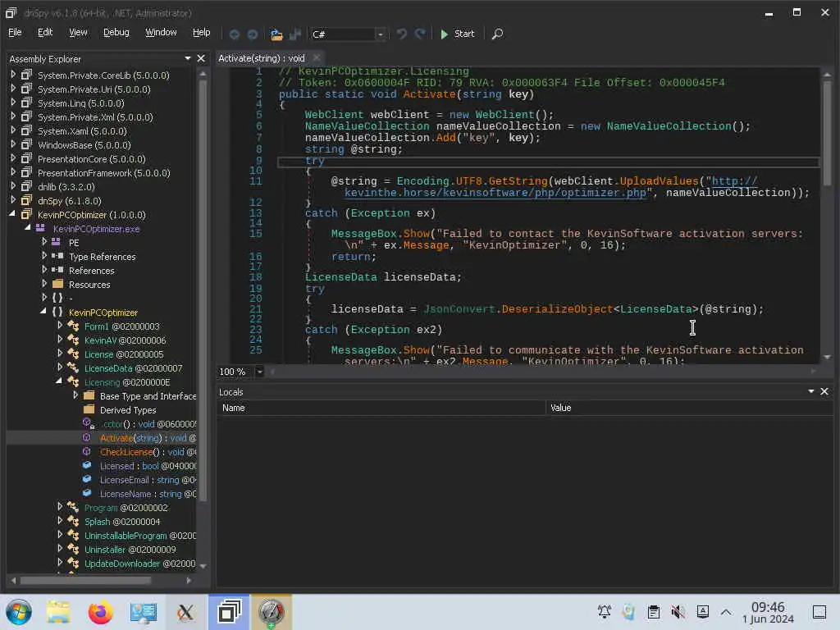Screen dimensions: 840x630
Task: Click the LicenseEmail field icon
Action: (x=87, y=479)
